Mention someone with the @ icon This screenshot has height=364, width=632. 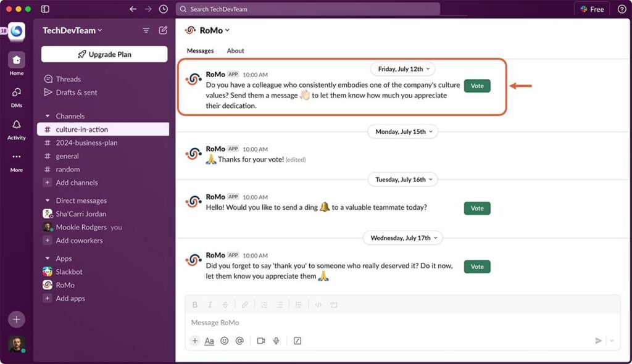(239, 341)
